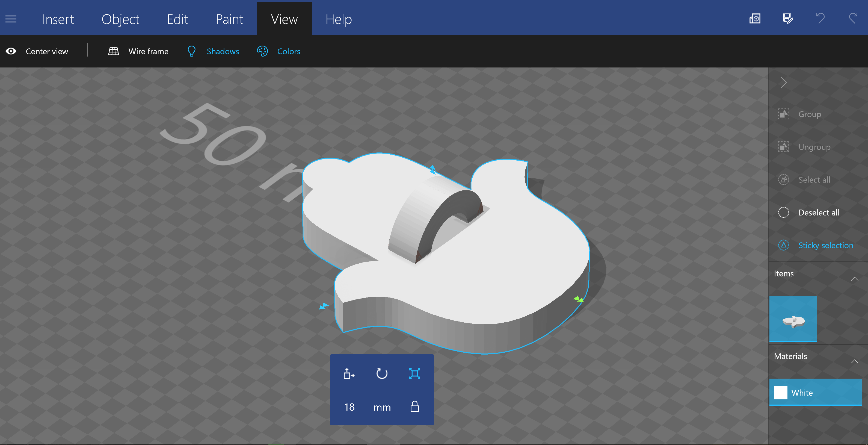Click the Shadows lightbulb icon
This screenshot has height=445, width=868.
(191, 51)
